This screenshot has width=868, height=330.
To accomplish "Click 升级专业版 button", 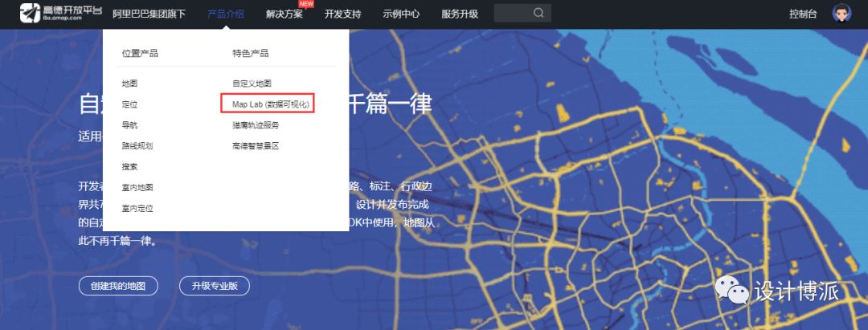I will (215, 286).
